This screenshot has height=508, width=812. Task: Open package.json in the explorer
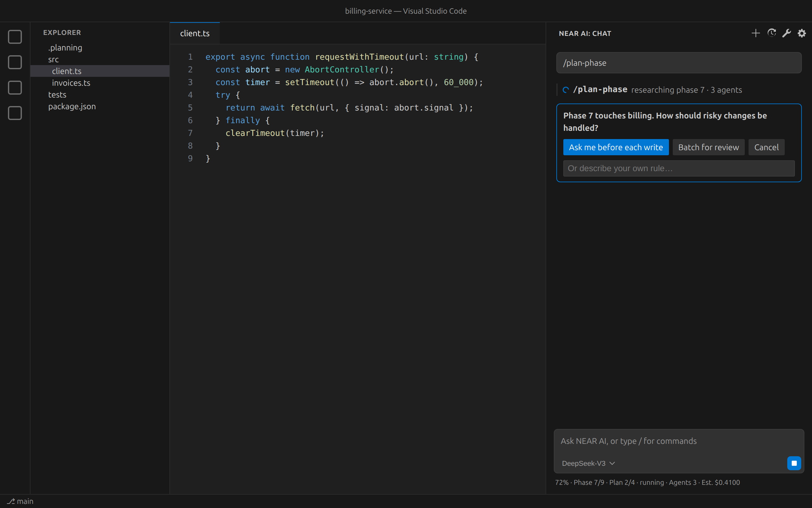click(x=100, y=106)
